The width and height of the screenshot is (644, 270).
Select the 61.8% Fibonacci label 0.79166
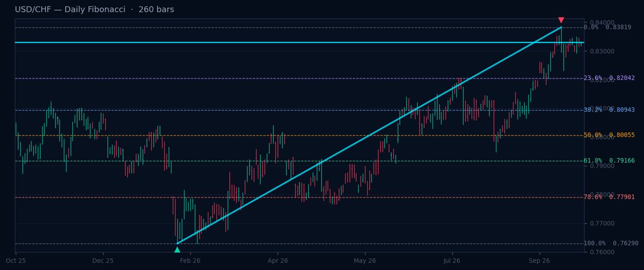[609, 160]
